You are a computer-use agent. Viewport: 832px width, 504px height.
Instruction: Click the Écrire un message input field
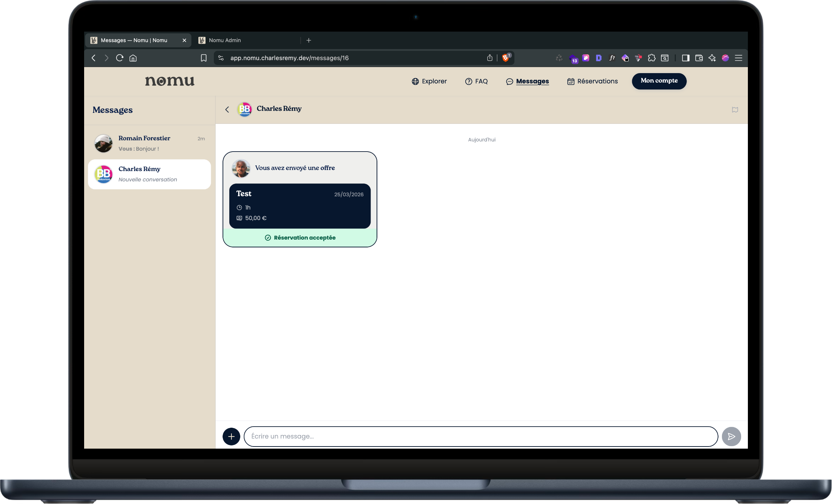481,436
